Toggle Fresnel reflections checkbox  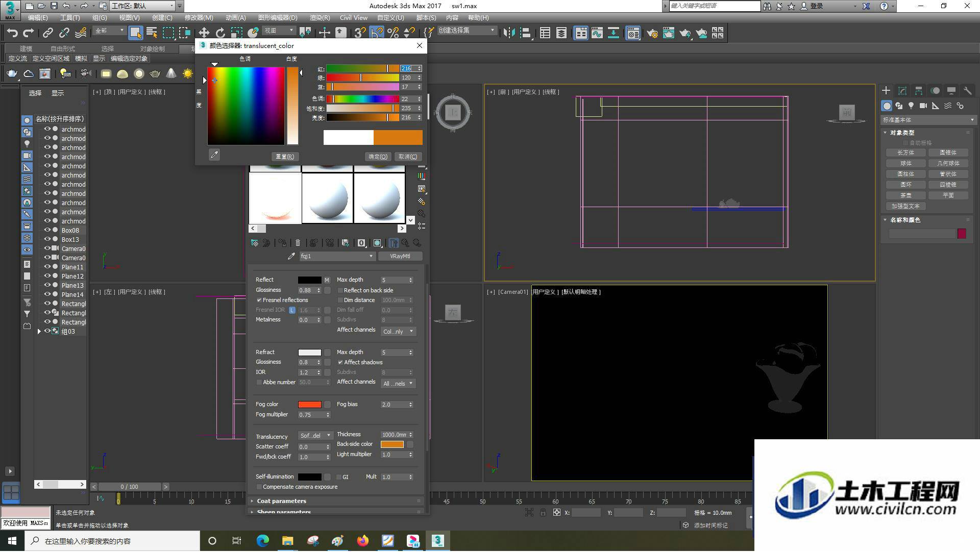coord(259,300)
